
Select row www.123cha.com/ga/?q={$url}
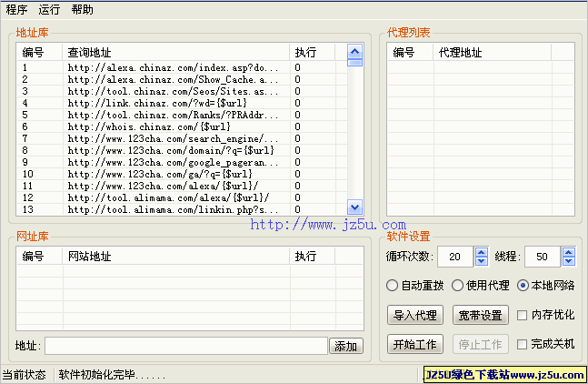tap(182, 174)
